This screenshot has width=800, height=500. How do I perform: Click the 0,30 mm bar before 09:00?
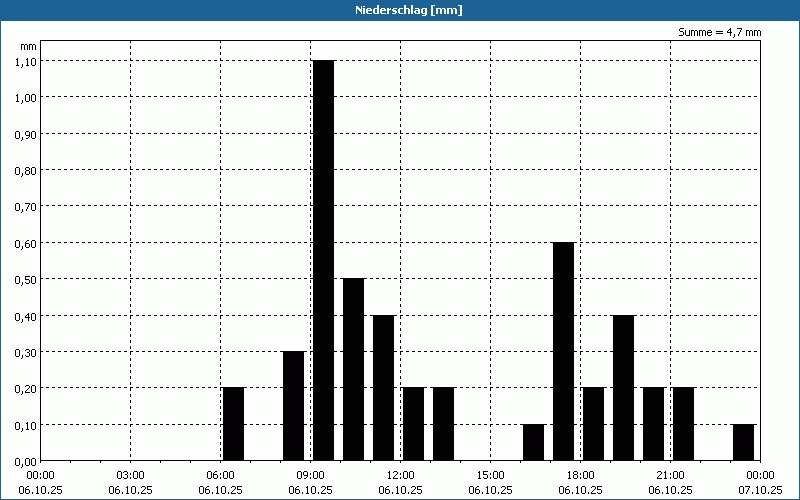(293, 405)
